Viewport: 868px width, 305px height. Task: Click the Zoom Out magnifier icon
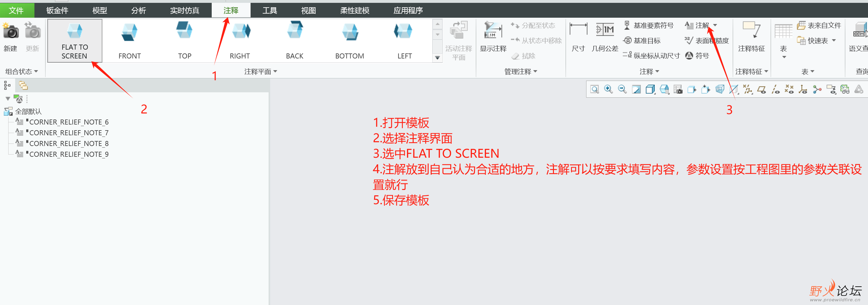pos(622,89)
